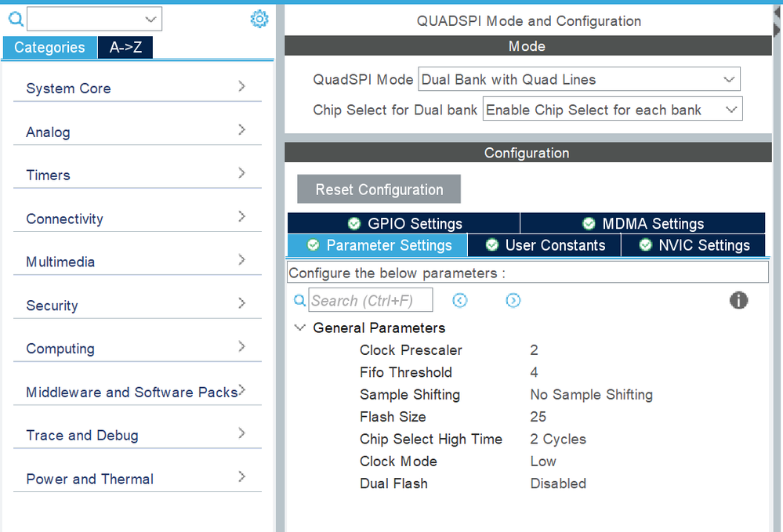Click the Clock Mode parameter label
Image resolution: width=783 pixels, height=532 pixels.
click(x=398, y=461)
